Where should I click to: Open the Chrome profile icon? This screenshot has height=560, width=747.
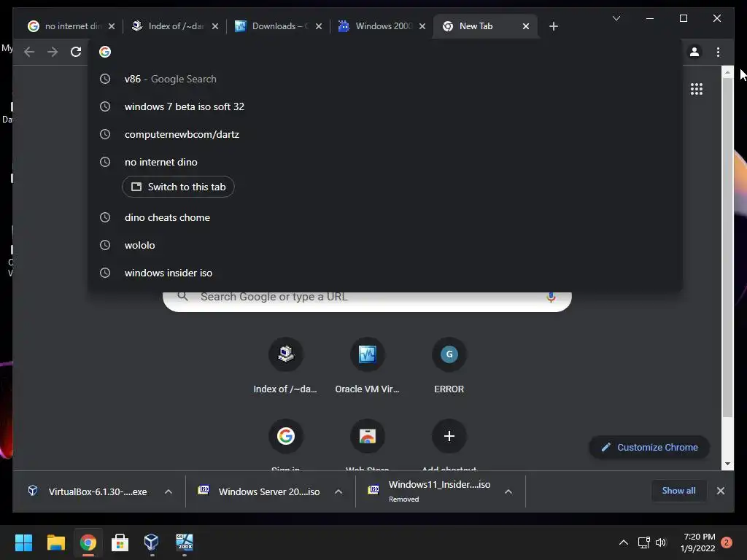(694, 52)
